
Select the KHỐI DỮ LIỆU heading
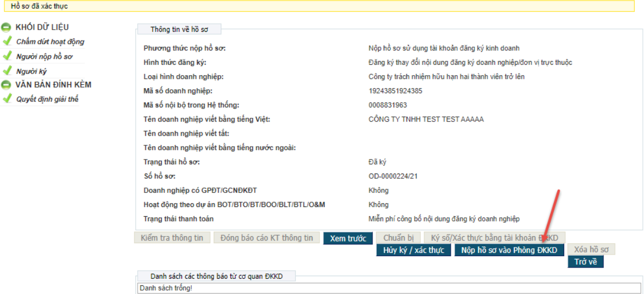[42, 28]
